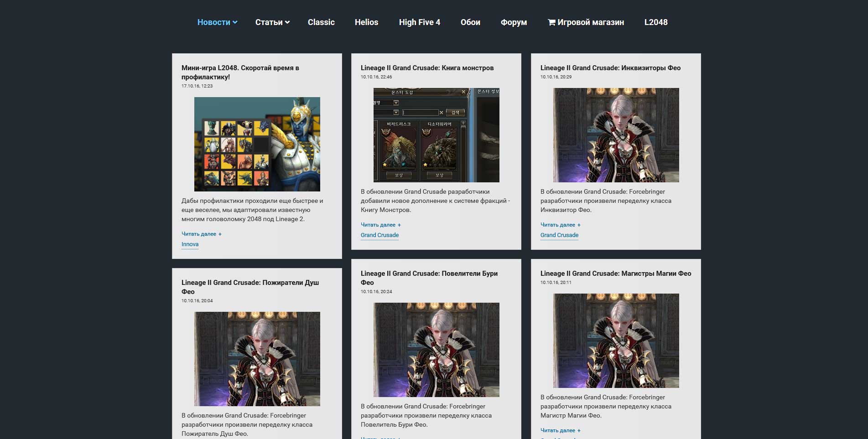Open the Форум menu item
The width and height of the screenshot is (868, 439).
(514, 22)
